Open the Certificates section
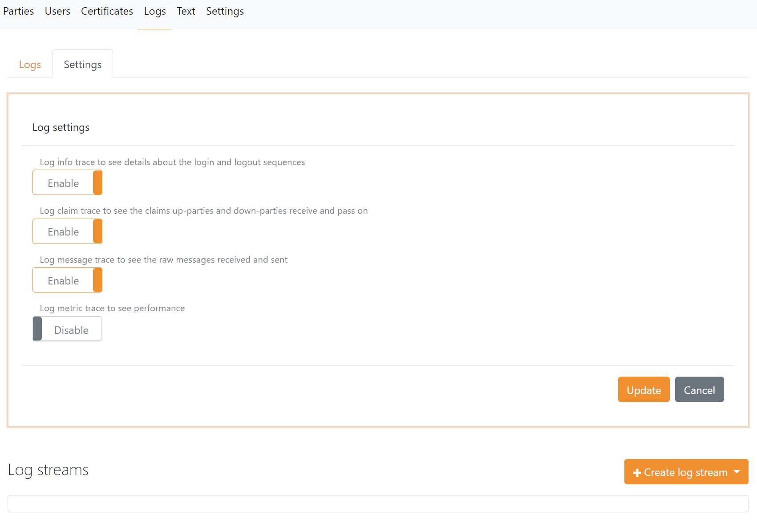Image resolution: width=757 pixels, height=532 pixels. [107, 11]
